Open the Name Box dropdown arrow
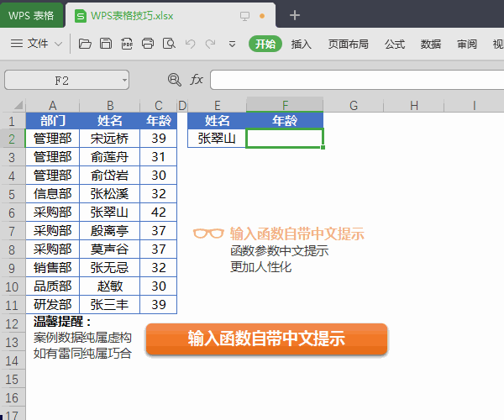Screen dimensions: 504x420 [x=124, y=80]
